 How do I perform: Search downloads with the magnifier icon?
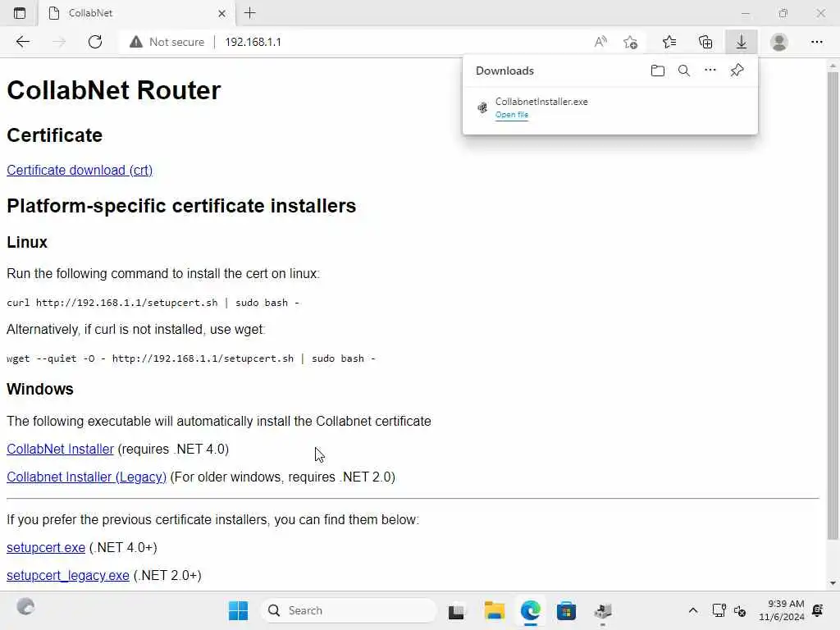tap(684, 71)
